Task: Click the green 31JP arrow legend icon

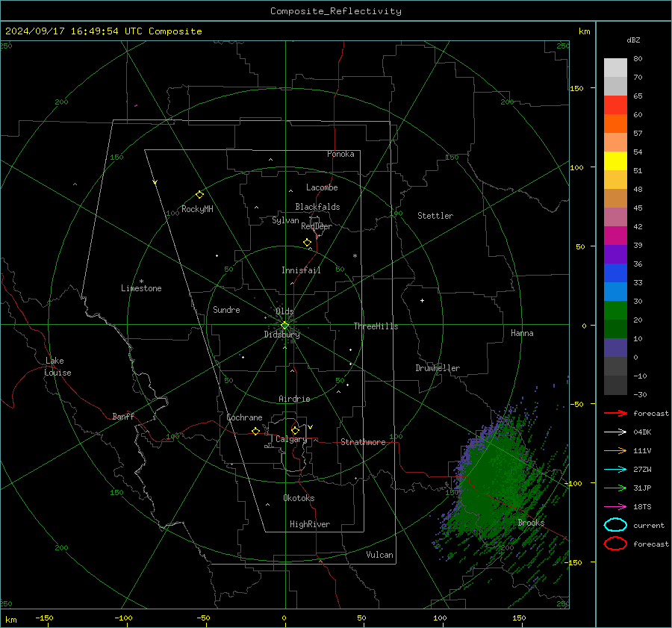Action: pyautogui.click(x=615, y=488)
